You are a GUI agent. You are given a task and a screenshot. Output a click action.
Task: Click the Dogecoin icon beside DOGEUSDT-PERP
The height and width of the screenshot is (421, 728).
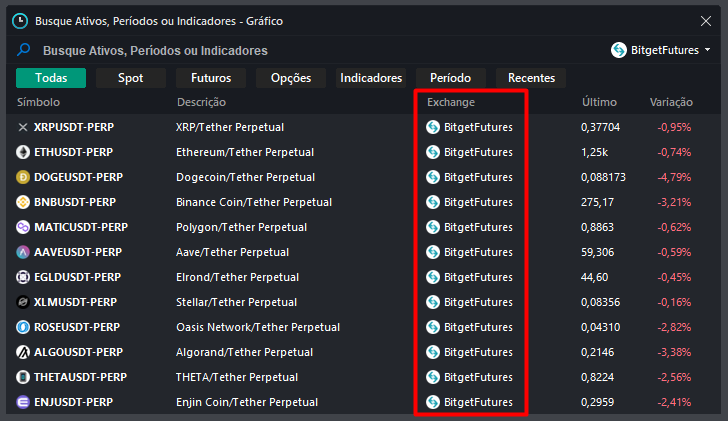(x=23, y=177)
